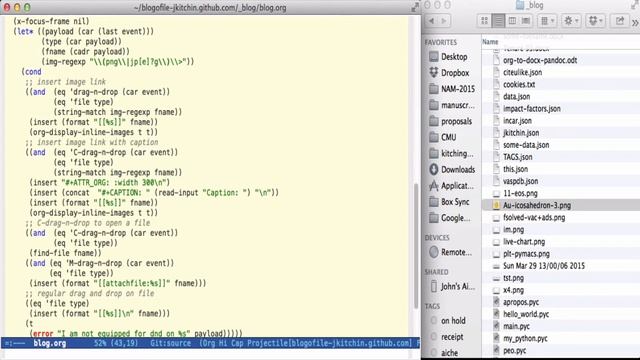Go forward in Finder window

tap(444, 20)
